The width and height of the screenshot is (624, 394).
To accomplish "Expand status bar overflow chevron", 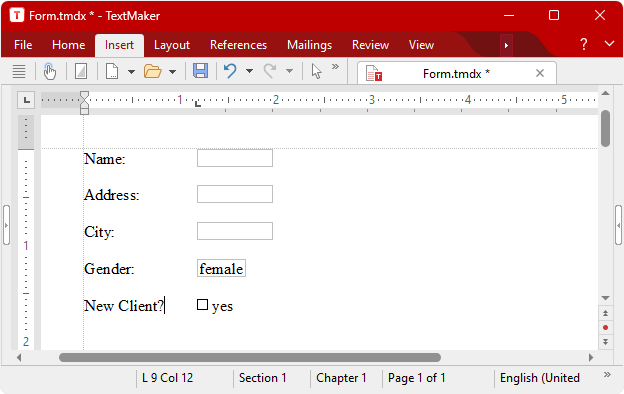I will click(607, 374).
